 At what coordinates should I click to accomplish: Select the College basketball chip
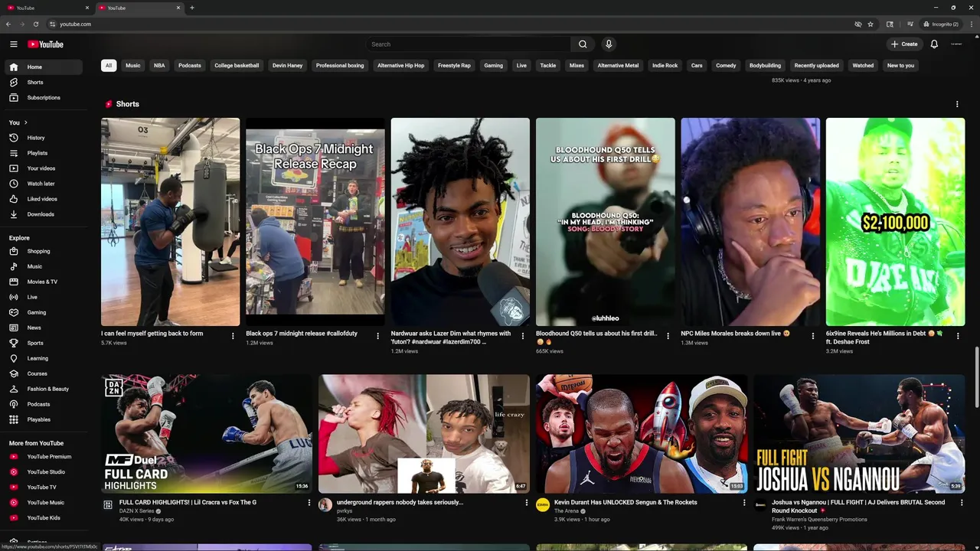237,65
